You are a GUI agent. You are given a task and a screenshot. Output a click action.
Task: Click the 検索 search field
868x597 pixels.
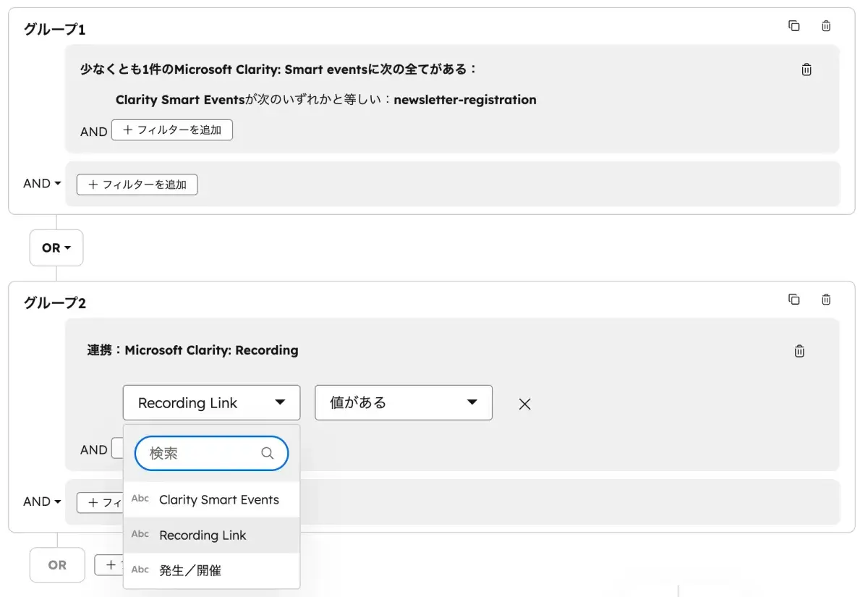[x=211, y=453]
